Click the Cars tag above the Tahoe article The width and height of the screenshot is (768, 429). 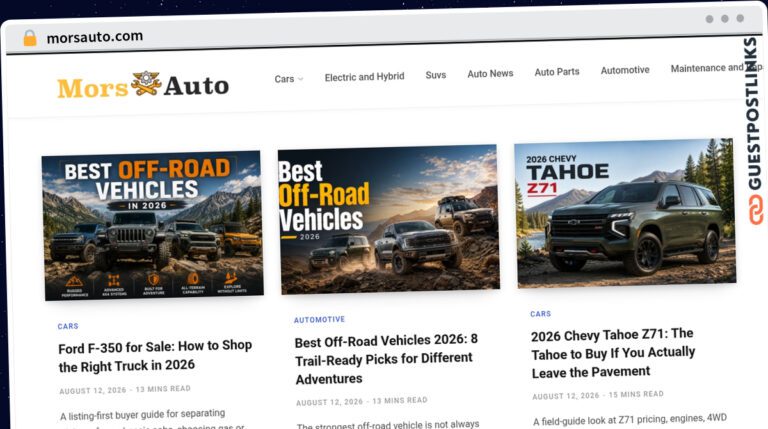(541, 314)
